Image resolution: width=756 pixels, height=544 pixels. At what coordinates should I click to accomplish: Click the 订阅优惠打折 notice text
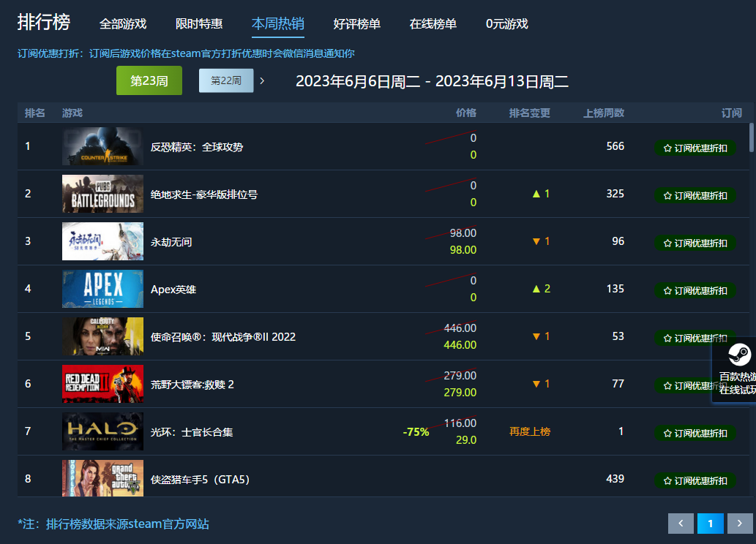tap(186, 53)
